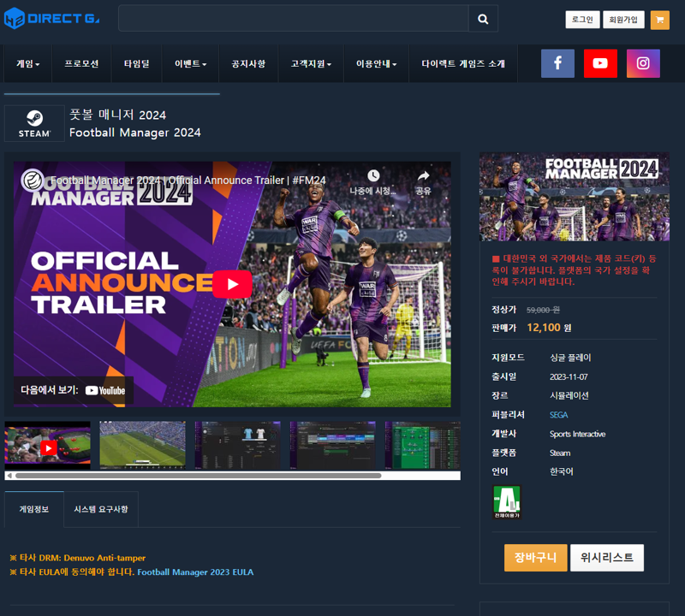Click the release date 2023-11-07
685x616 pixels.
coord(569,376)
